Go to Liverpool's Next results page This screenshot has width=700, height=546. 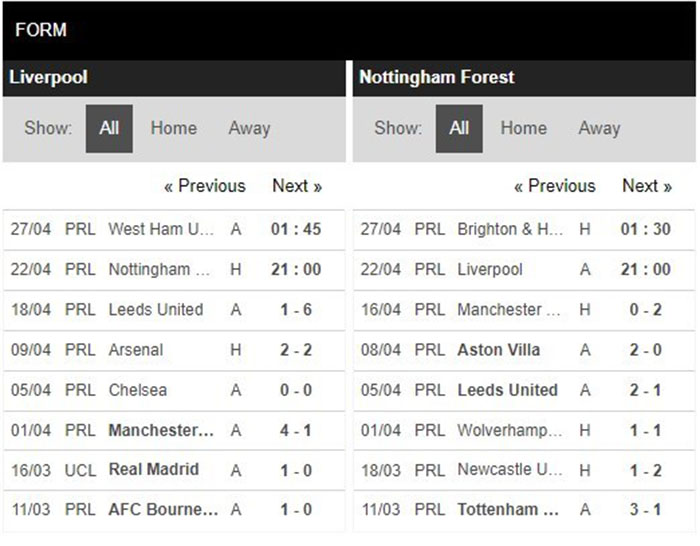point(297,186)
